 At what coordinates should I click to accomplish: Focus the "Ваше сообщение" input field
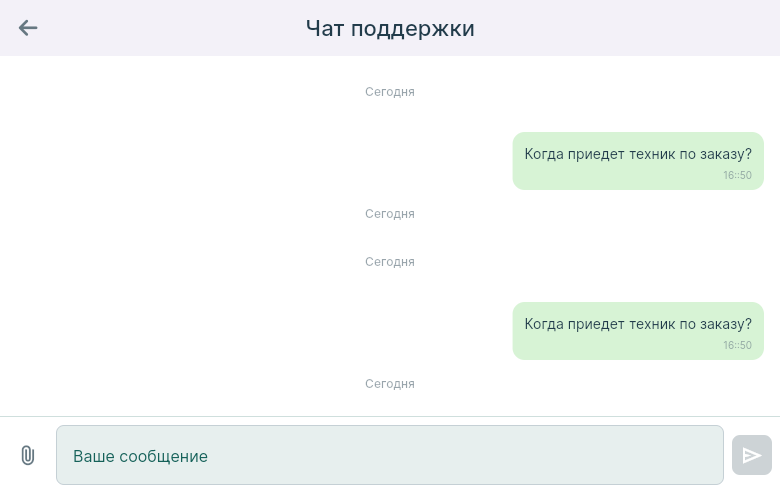point(389,455)
